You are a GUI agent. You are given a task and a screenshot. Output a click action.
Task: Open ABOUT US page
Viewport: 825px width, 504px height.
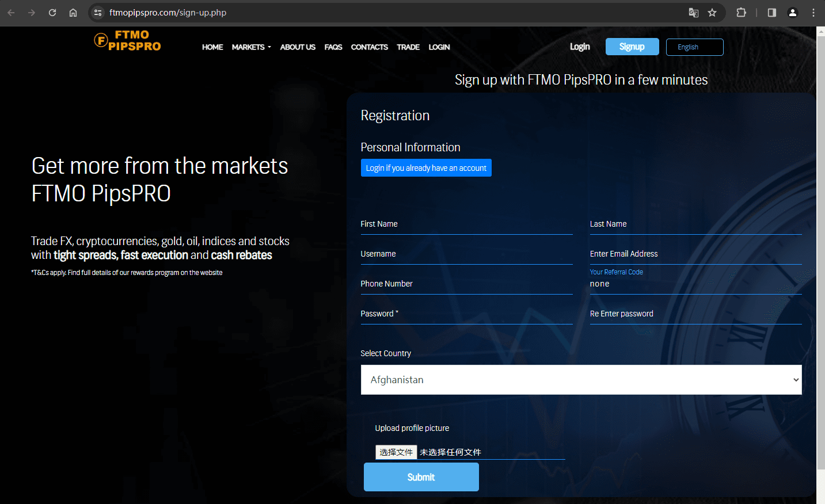298,47
